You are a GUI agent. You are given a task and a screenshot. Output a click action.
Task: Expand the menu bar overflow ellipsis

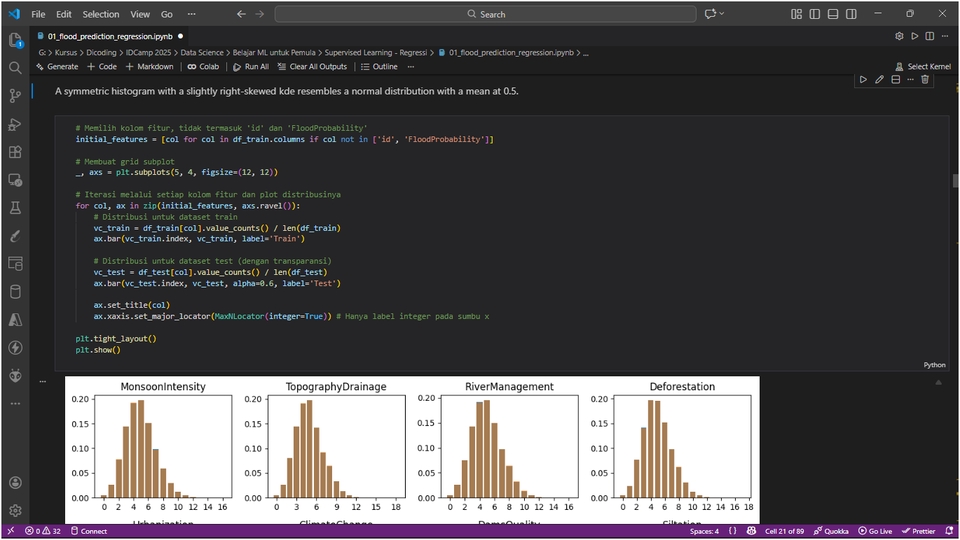click(193, 14)
